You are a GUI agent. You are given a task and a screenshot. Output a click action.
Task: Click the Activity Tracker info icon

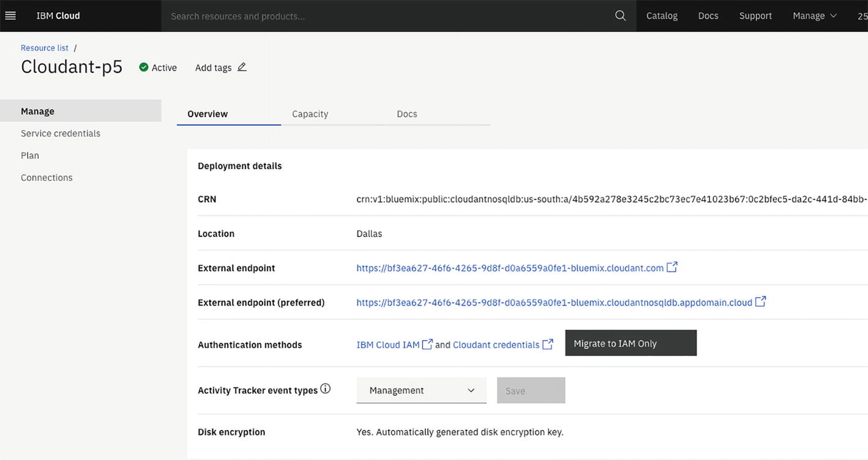pyautogui.click(x=326, y=388)
